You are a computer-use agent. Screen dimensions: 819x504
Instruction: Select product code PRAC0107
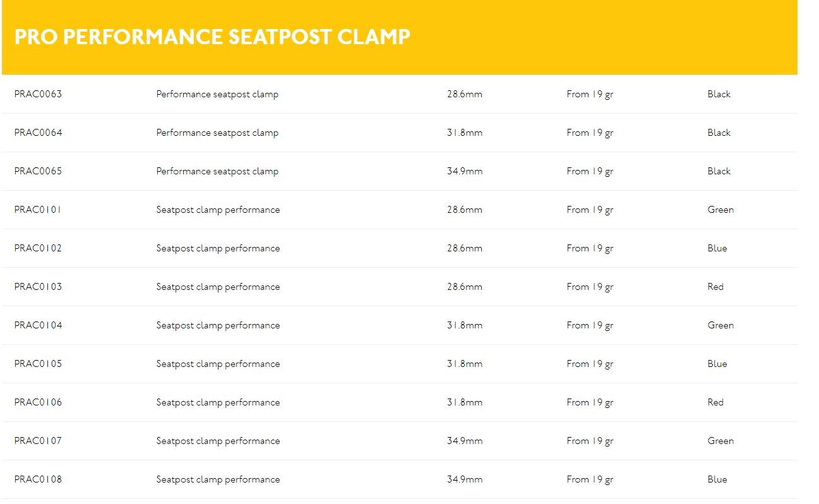[x=38, y=441]
